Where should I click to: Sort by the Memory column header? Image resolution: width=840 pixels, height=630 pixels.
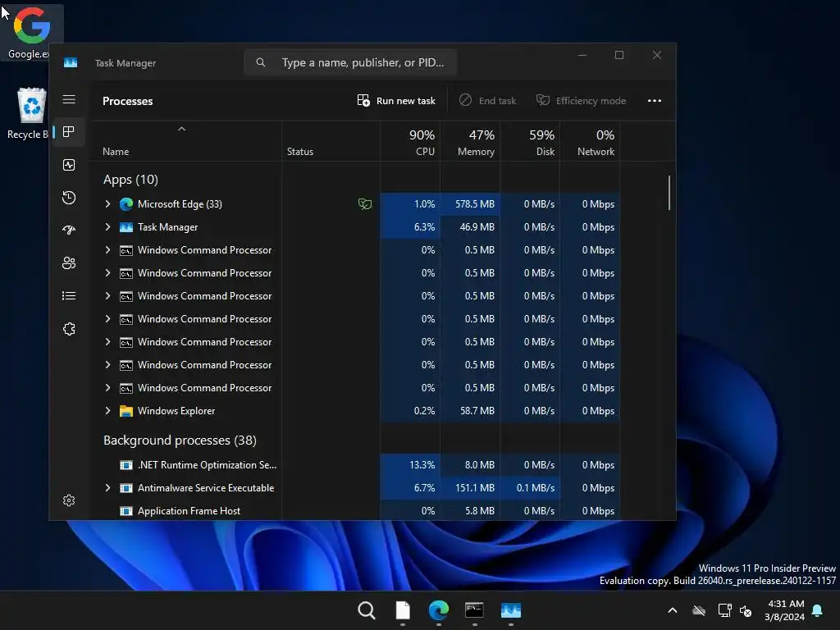[470, 141]
